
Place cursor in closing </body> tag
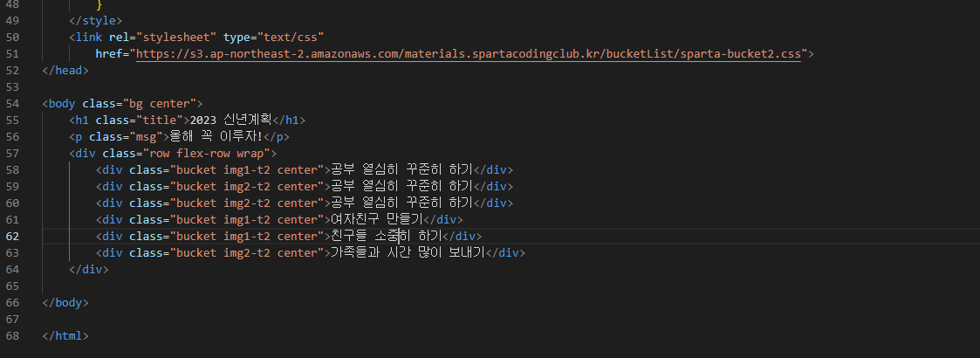[x=65, y=303]
